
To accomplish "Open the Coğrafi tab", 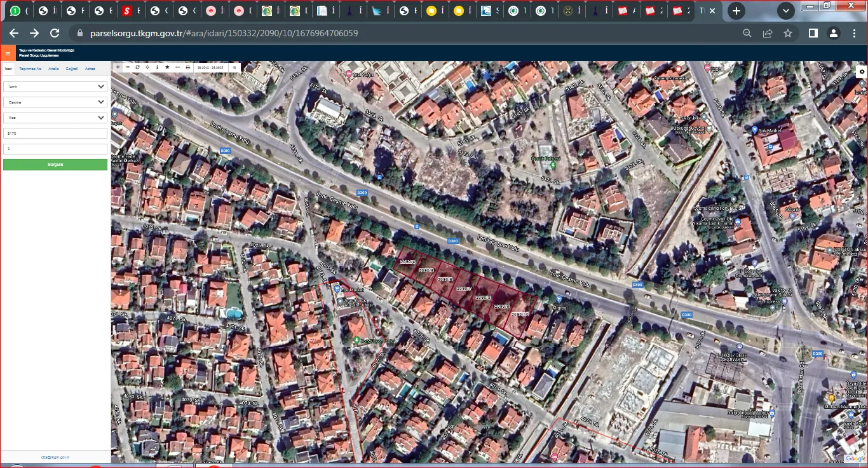I will [x=72, y=69].
